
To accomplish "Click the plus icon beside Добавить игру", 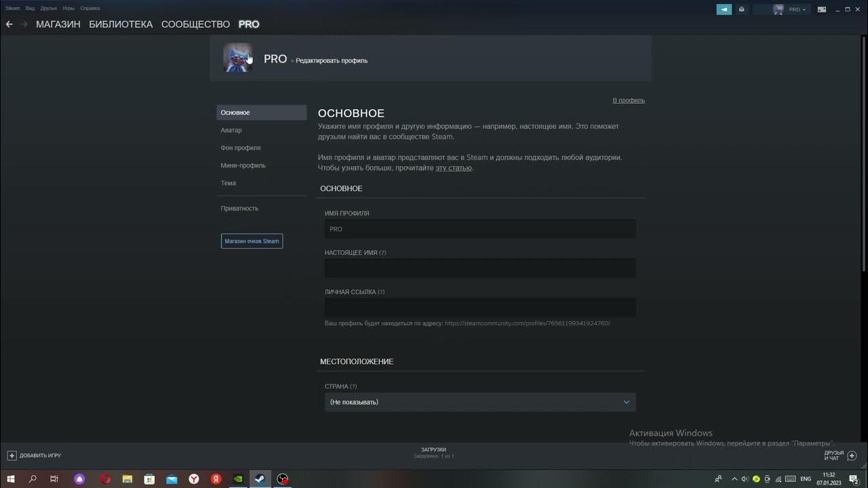I will pos(12,455).
